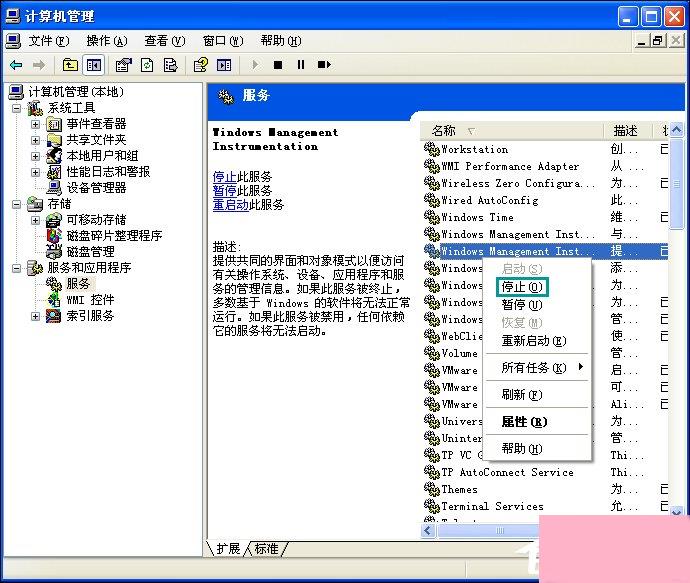Expand the 可移动存储 node
Image resolution: width=690 pixels, height=583 pixels.
tap(36, 220)
